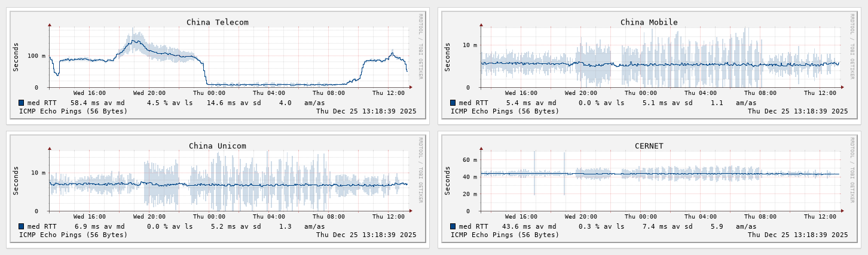The width and height of the screenshot is (868, 255).
Task: Click the Wed 20:00 marker on China Mobile
Action: click(580, 93)
